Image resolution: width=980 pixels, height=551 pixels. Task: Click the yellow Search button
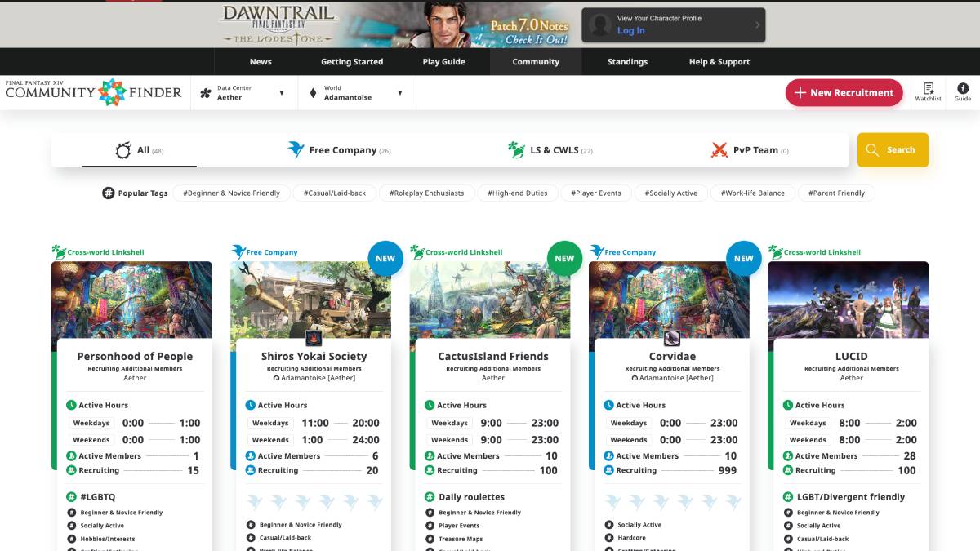[893, 150]
